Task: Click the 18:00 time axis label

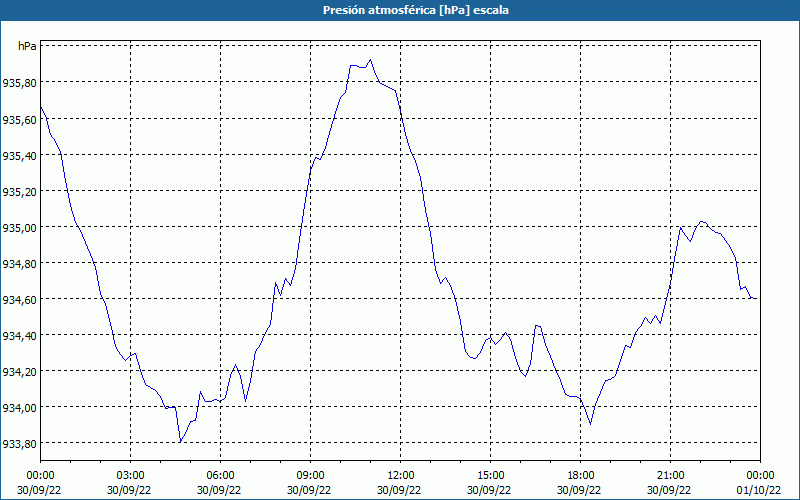Action: click(x=581, y=476)
